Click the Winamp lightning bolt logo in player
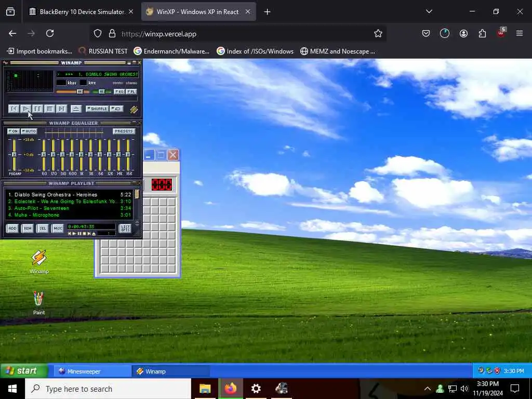Screen dimensions: 532x399 (x=134, y=109)
